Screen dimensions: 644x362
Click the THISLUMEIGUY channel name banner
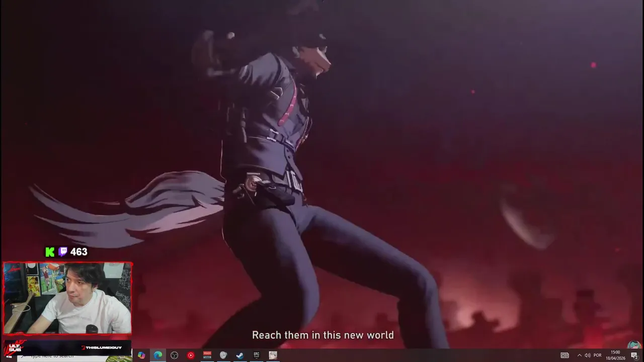[102, 347]
